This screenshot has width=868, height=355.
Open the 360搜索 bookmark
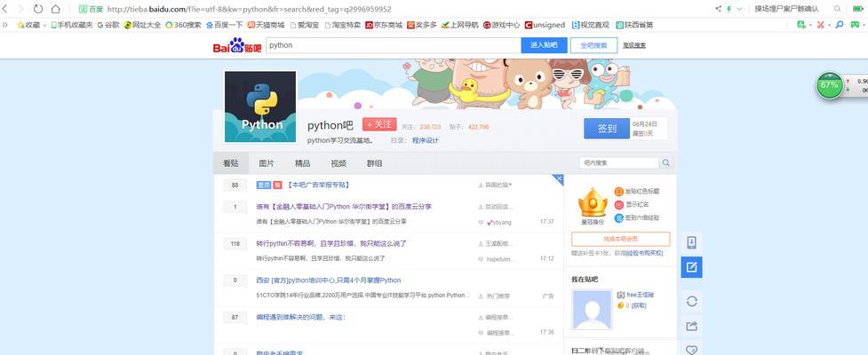coord(184,25)
